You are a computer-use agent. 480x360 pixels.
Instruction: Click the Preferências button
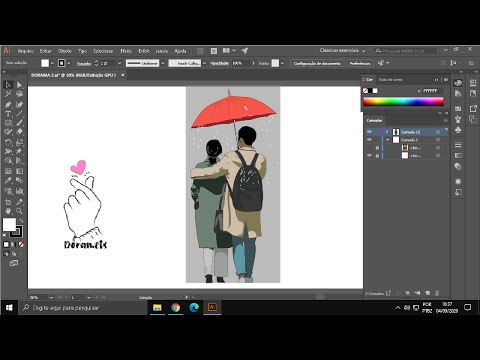coord(360,63)
